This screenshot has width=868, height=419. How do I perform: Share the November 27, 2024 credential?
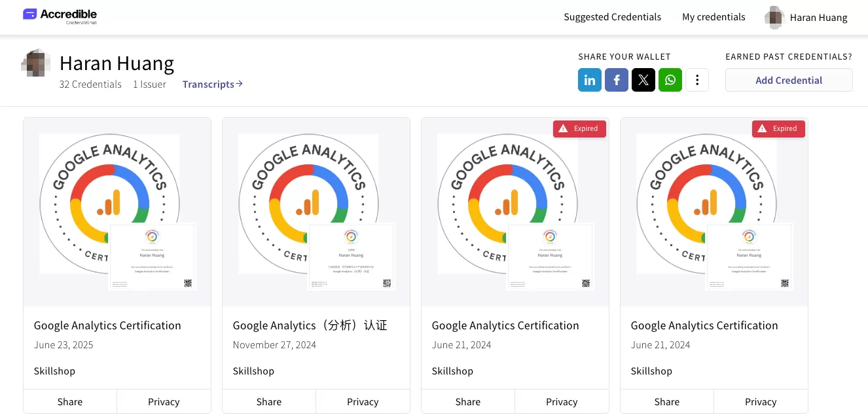coord(269,402)
